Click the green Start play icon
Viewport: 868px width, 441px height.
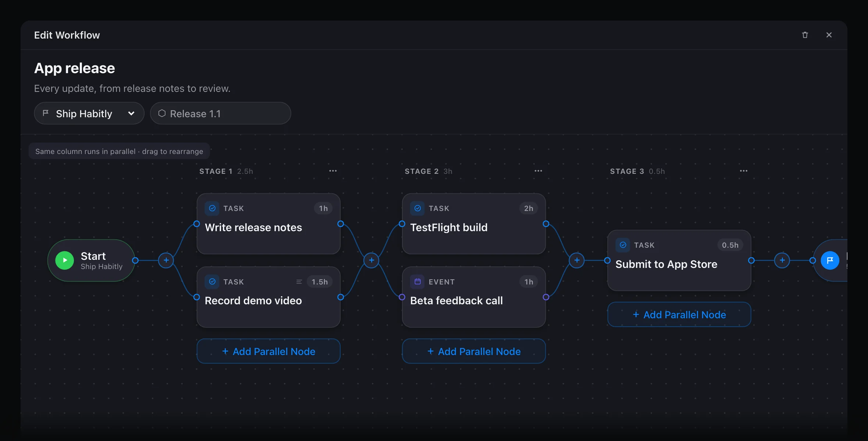65,260
